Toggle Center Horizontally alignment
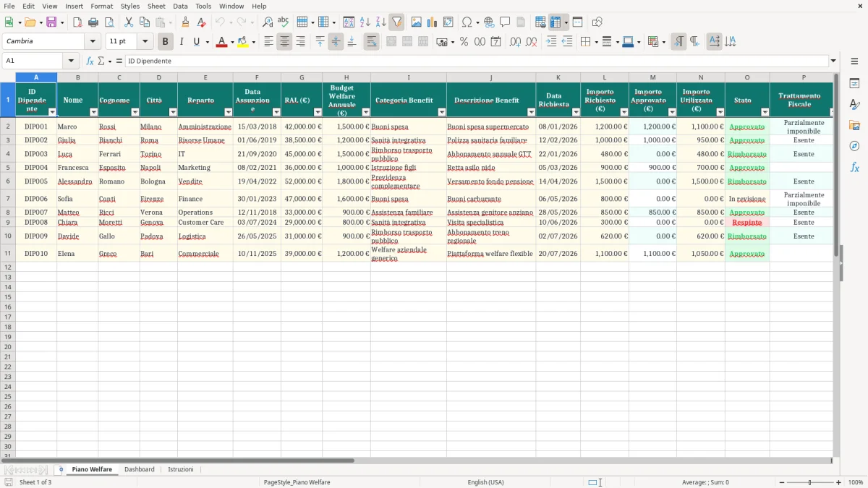The height and width of the screenshot is (488, 868). pyautogui.click(x=284, y=42)
